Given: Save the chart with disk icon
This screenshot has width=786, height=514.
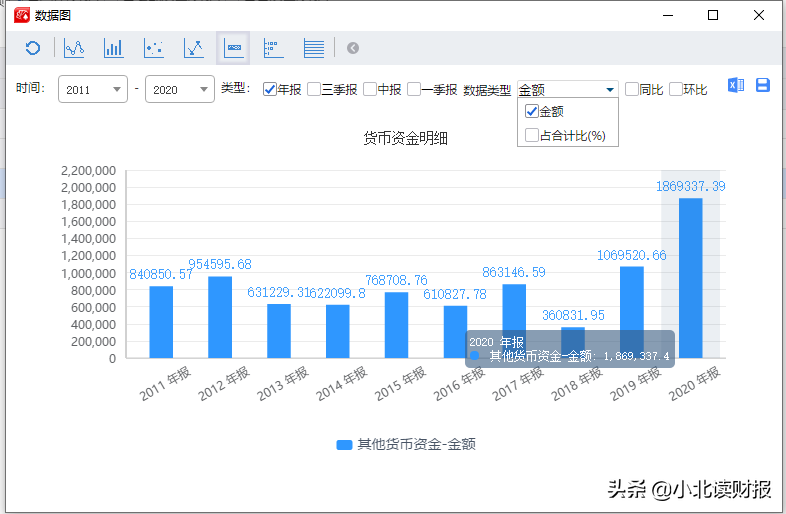Looking at the screenshot, I should [763, 85].
